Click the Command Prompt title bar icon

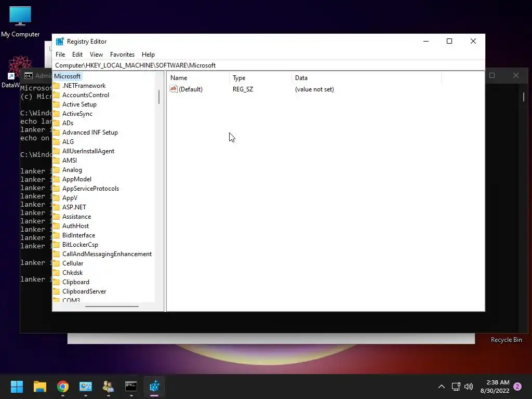(29, 76)
